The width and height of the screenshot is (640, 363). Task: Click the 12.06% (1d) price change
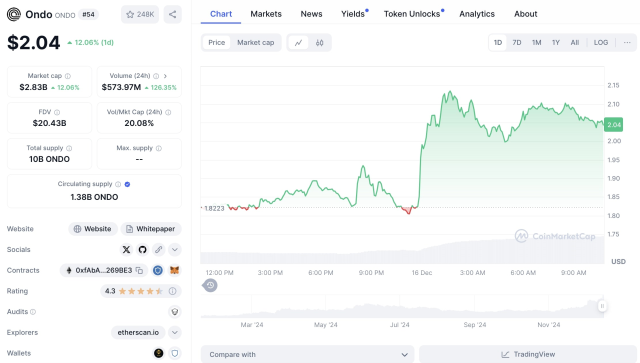click(x=90, y=42)
